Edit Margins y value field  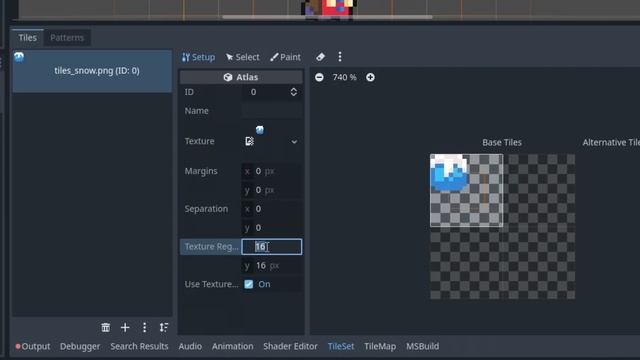tap(272, 190)
